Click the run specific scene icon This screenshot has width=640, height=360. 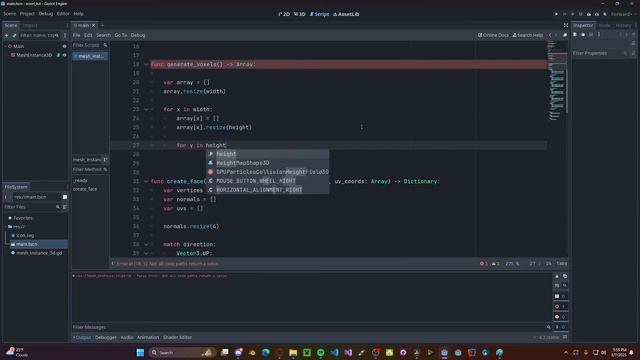click(x=597, y=14)
